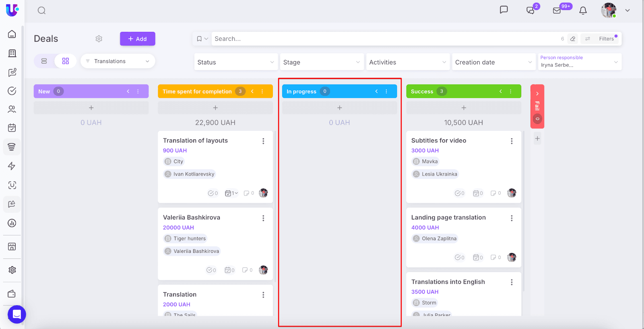Open the calendar icon in sidebar

point(12,128)
